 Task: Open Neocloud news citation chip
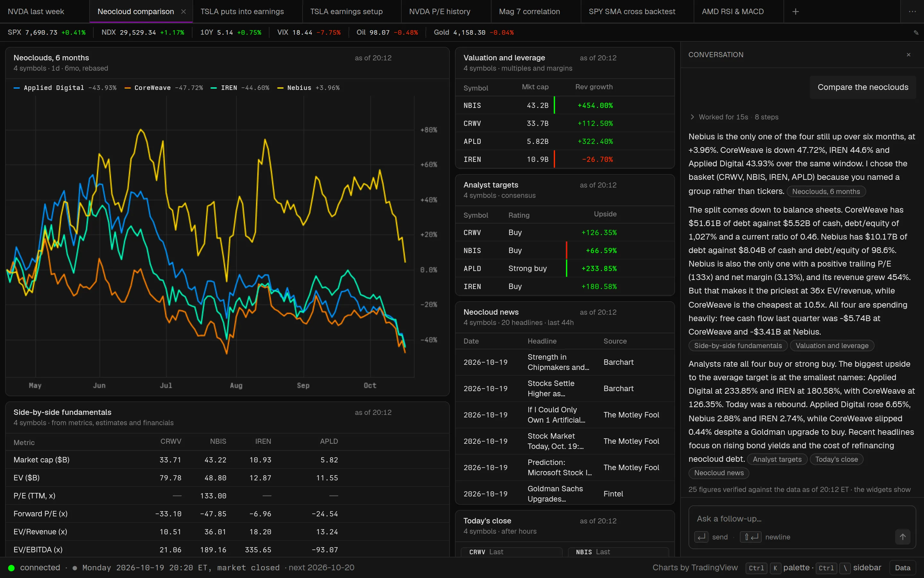(x=719, y=473)
